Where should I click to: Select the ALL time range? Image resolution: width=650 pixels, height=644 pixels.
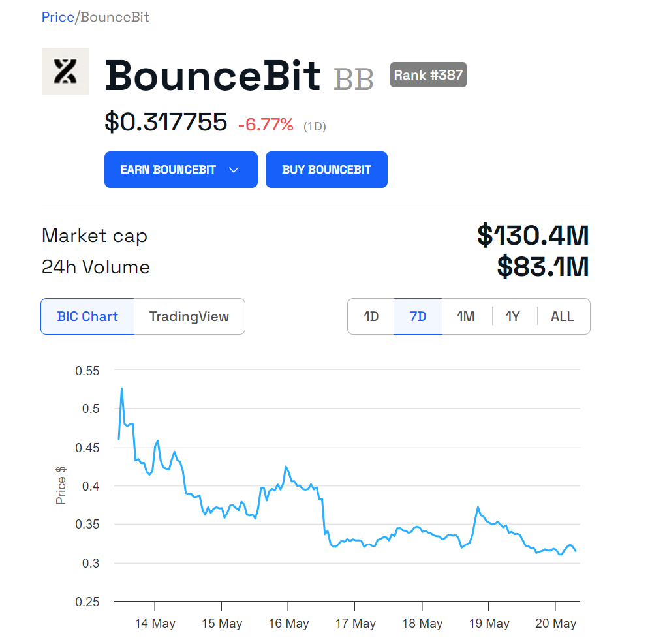(x=563, y=316)
